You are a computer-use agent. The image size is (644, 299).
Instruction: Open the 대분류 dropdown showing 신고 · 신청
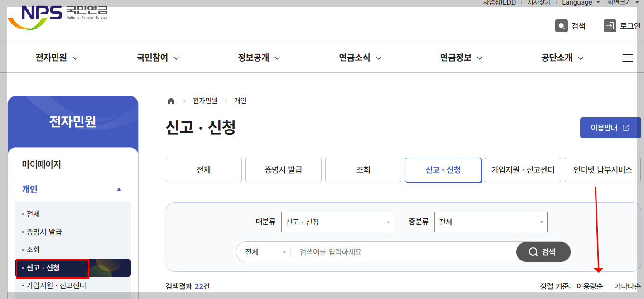(338, 222)
